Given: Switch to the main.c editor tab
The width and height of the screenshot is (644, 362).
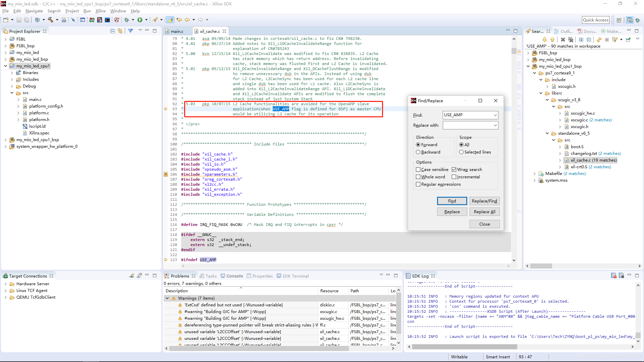Looking at the screenshot, I should 177,31.
